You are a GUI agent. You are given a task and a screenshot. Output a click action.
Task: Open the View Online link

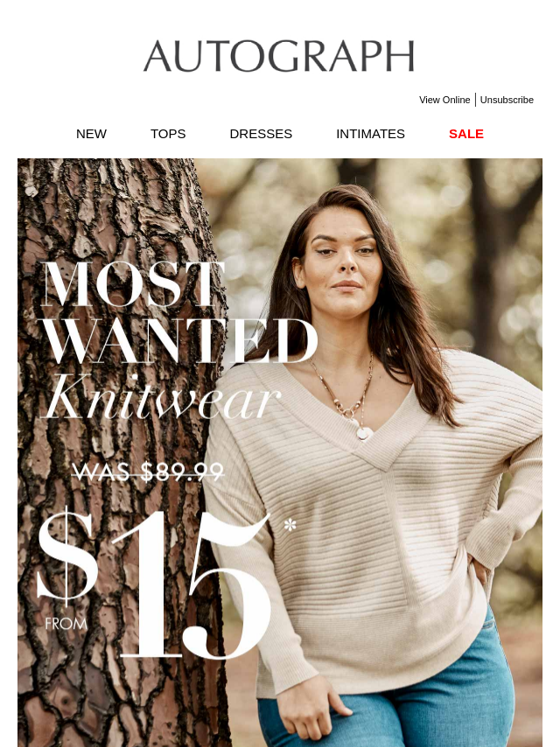click(444, 100)
